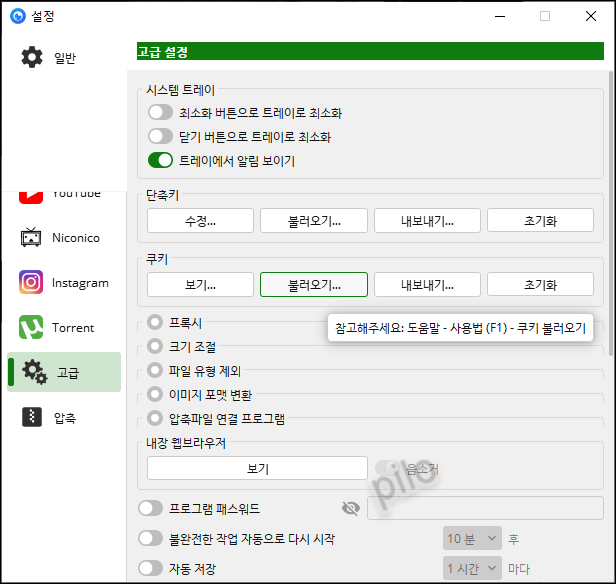Screen dimensions: 616x584
Task: Click the 고급 설정 green header
Action: (x=370, y=51)
